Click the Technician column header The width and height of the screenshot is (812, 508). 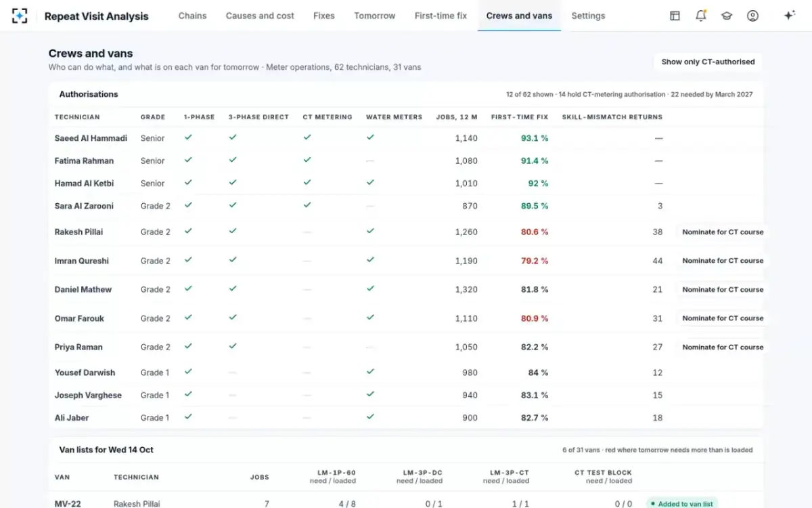point(77,117)
